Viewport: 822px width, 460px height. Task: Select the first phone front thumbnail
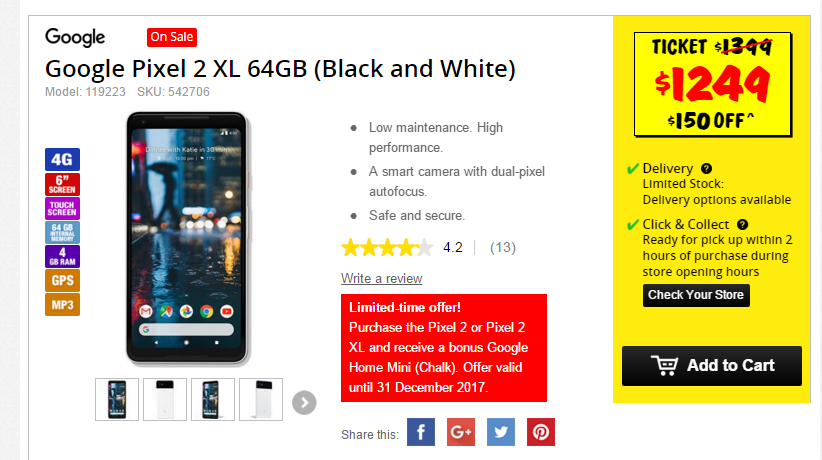(117, 399)
